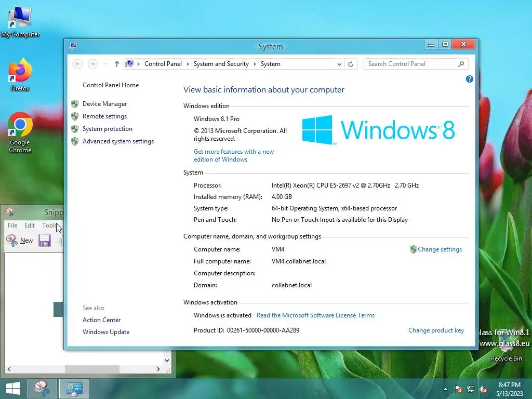Viewport: 532px width, 399px height.
Task: Click New snip button in Snipping Tool
Action: pyautogui.click(x=20, y=241)
